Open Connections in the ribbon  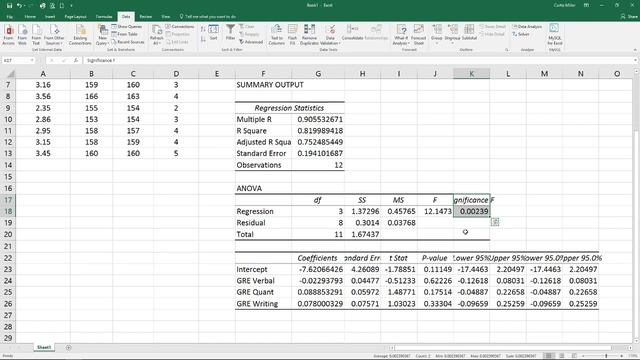pyautogui.click(x=180, y=27)
